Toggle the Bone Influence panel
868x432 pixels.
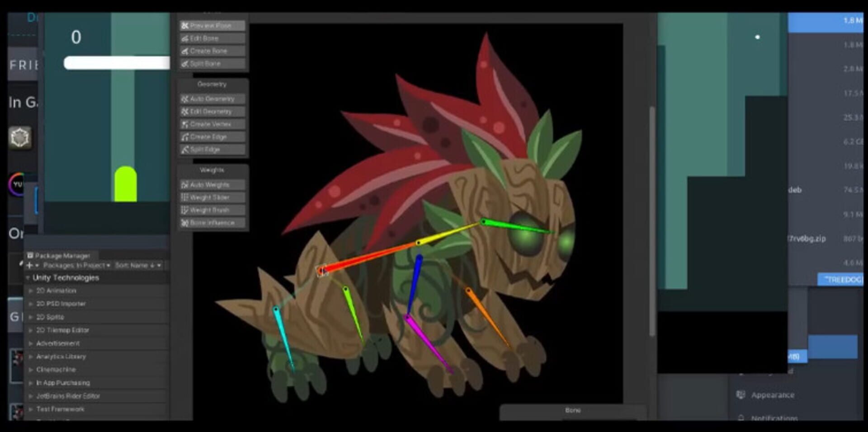(212, 223)
